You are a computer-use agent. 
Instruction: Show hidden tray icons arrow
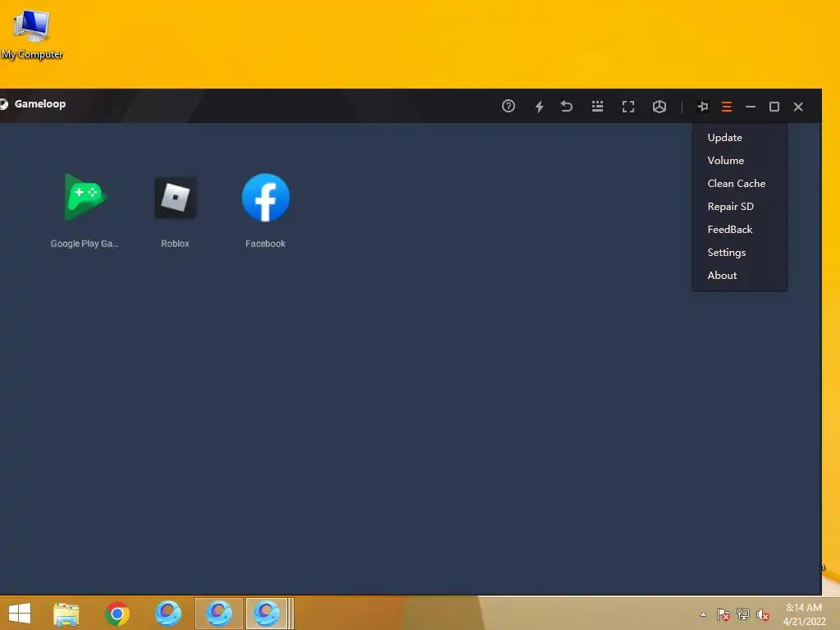click(703, 615)
